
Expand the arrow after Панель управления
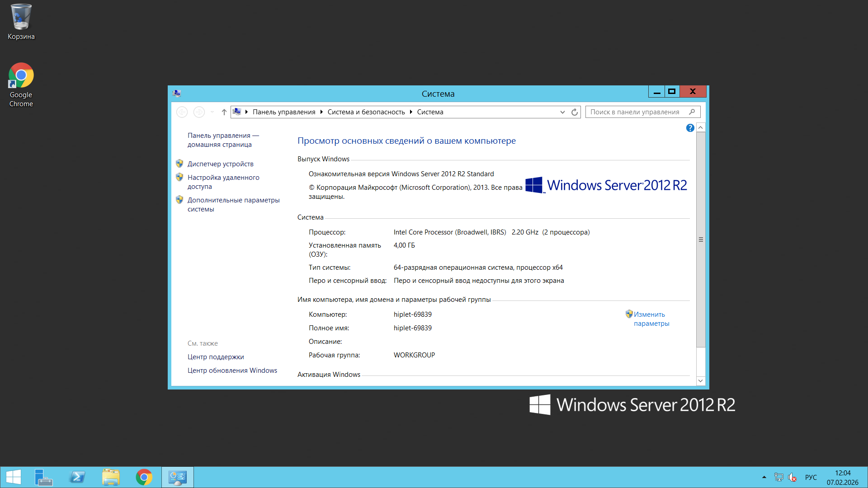321,112
